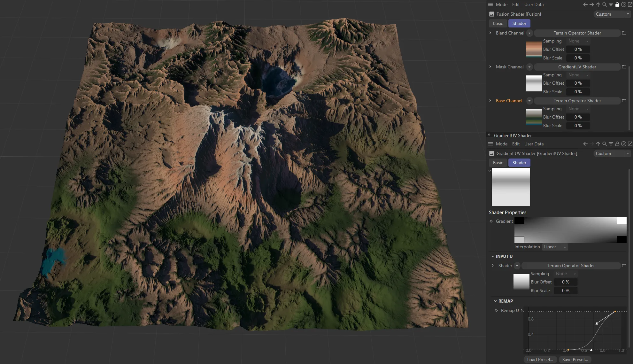633x364 pixels.
Task: Open the Edit menu in the Fusion Shader panel
Action: (x=515, y=4)
